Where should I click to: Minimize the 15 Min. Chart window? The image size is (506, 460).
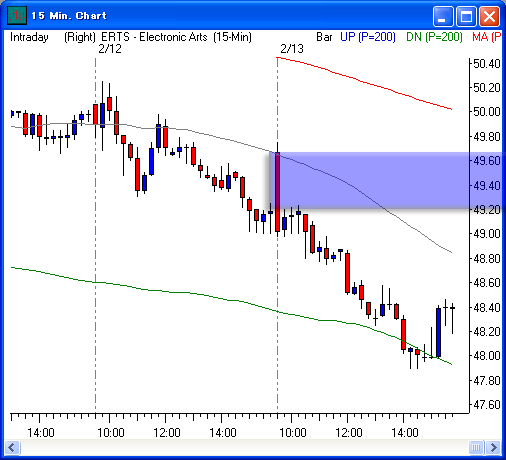pyautogui.click(x=443, y=16)
